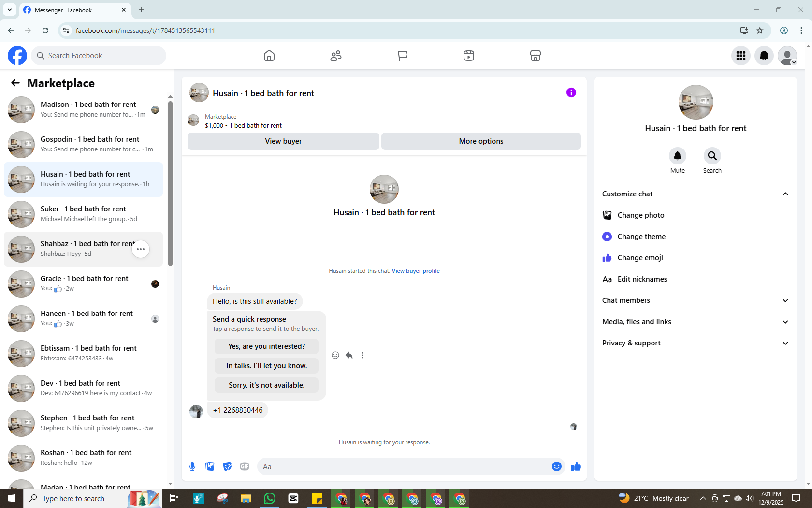This screenshot has width=812, height=508.
Task: Click the browser address bar URL
Action: click(145, 30)
